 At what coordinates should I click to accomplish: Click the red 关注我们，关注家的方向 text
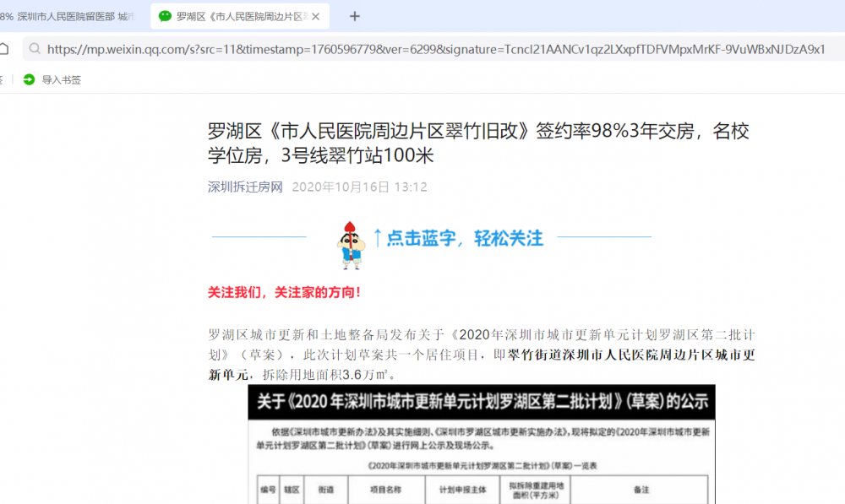click(x=284, y=292)
